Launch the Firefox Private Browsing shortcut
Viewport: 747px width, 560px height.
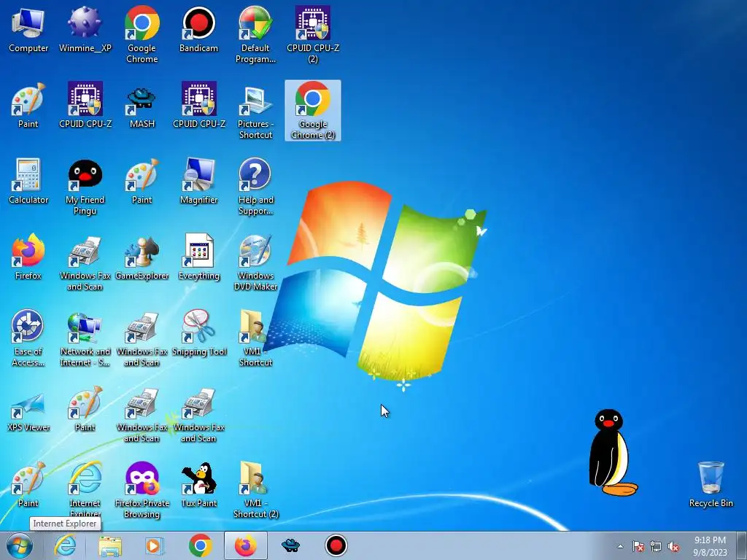[x=142, y=489]
